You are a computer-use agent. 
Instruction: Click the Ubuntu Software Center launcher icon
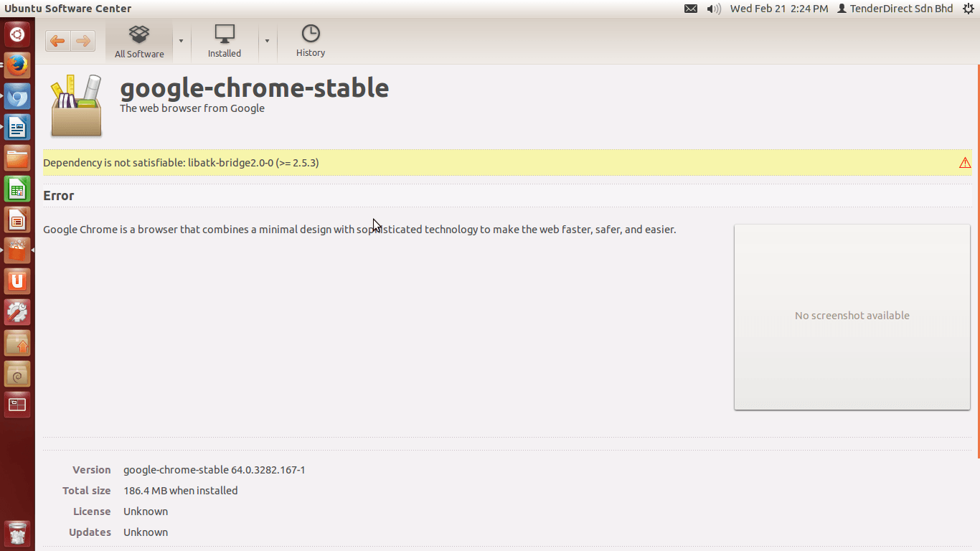click(17, 250)
